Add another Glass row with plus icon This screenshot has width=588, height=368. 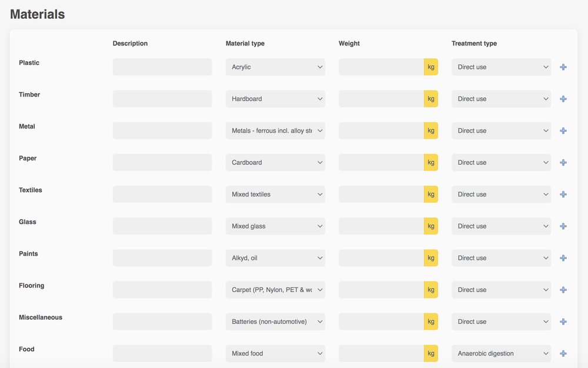tap(563, 227)
